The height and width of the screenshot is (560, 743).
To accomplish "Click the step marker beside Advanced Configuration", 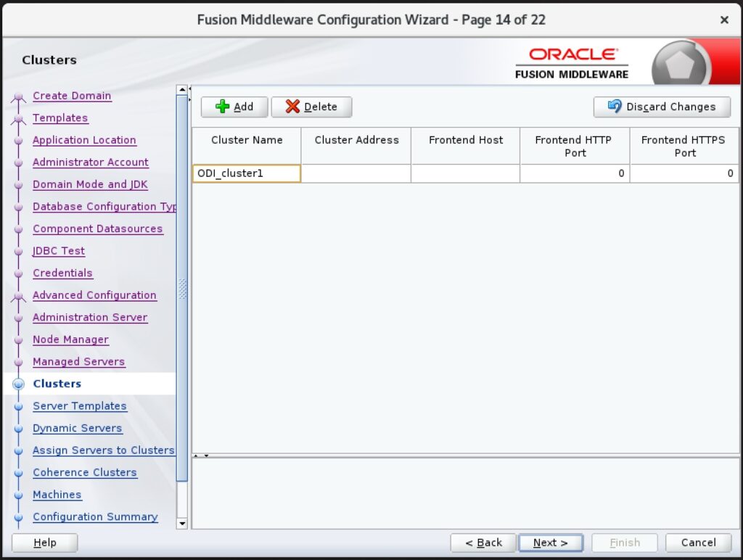I will click(x=18, y=297).
